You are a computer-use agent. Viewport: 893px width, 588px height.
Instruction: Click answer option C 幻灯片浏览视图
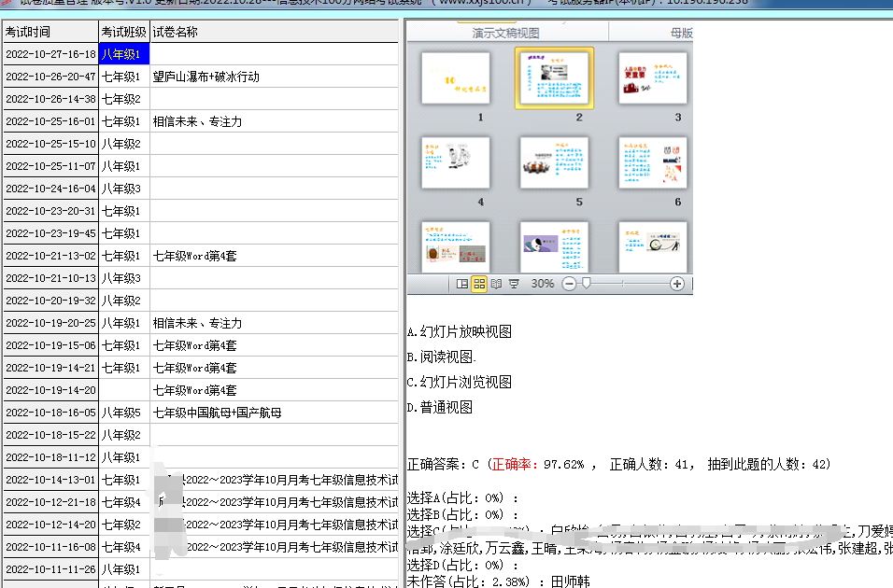[x=459, y=382]
